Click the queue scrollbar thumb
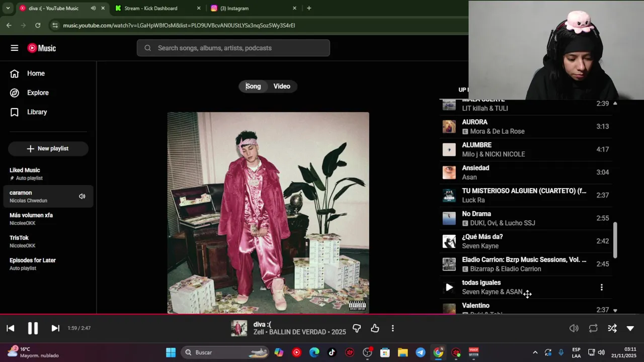The height and width of the screenshot is (362, 644). coord(615,240)
